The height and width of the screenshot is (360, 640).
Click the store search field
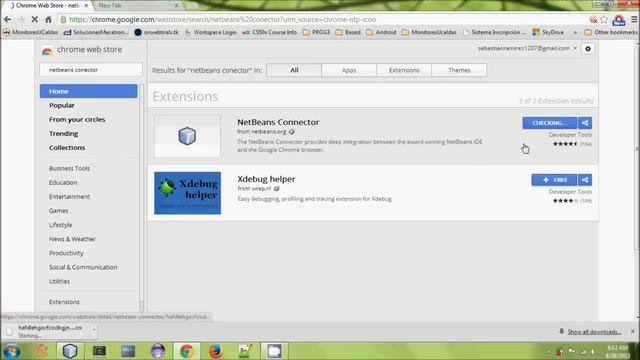(x=91, y=70)
